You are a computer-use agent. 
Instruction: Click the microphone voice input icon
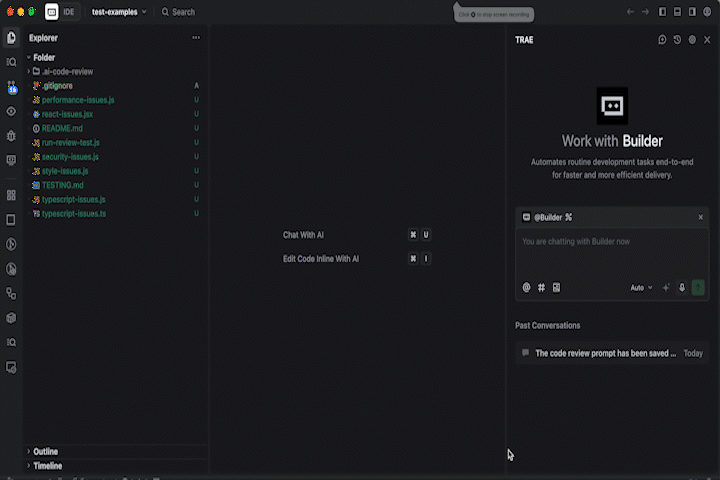coord(682,288)
